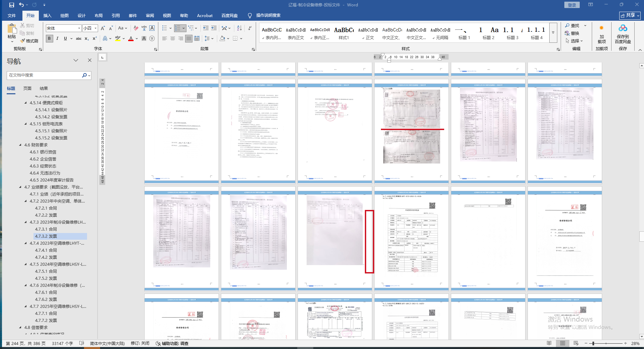Switch navigation pane to 页面 tab
The height and width of the screenshot is (349, 644).
(x=27, y=89)
